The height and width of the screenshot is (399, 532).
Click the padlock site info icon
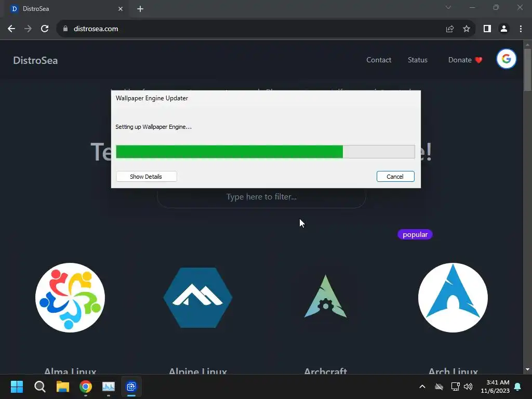pos(65,29)
